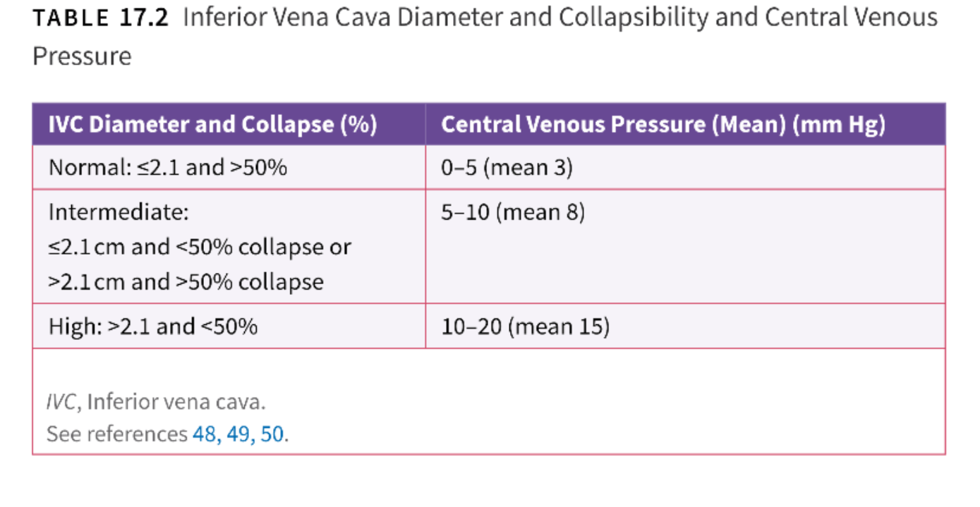Click the bold 'TABLE 17.2' label

(x=101, y=18)
